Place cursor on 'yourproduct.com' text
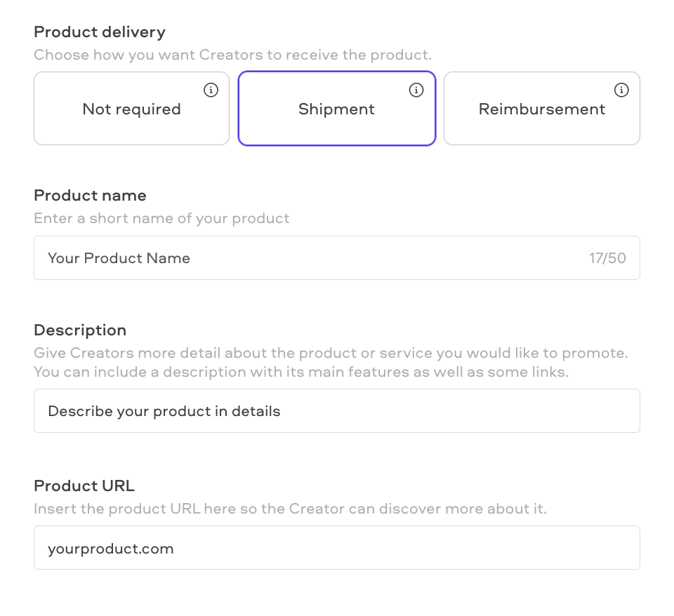The width and height of the screenshot is (674, 616). pos(111,549)
